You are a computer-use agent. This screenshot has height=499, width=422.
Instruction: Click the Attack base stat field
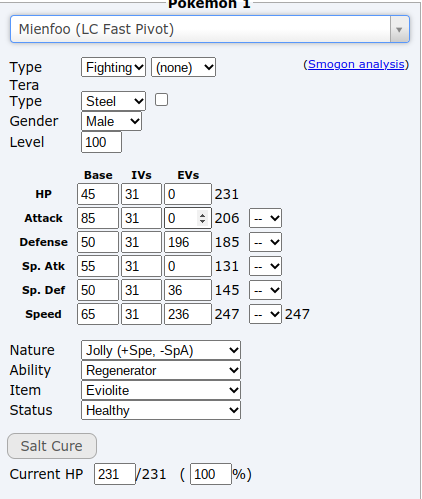(98, 218)
